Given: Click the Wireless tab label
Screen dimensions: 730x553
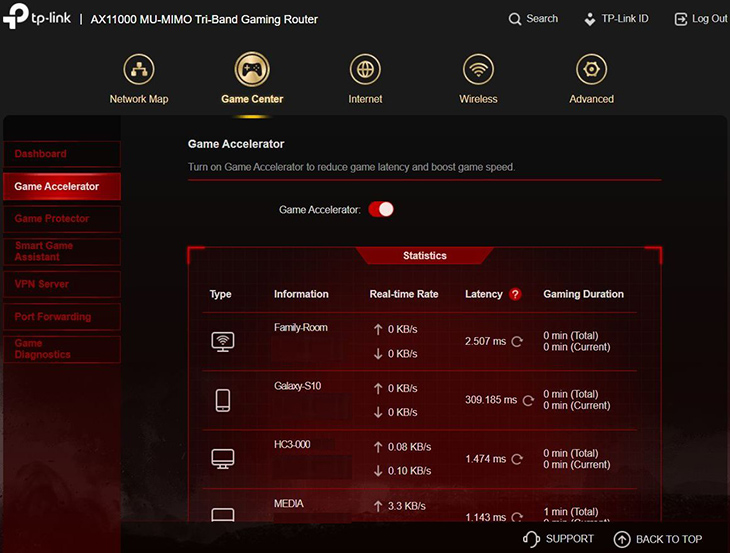Looking at the screenshot, I should (478, 99).
